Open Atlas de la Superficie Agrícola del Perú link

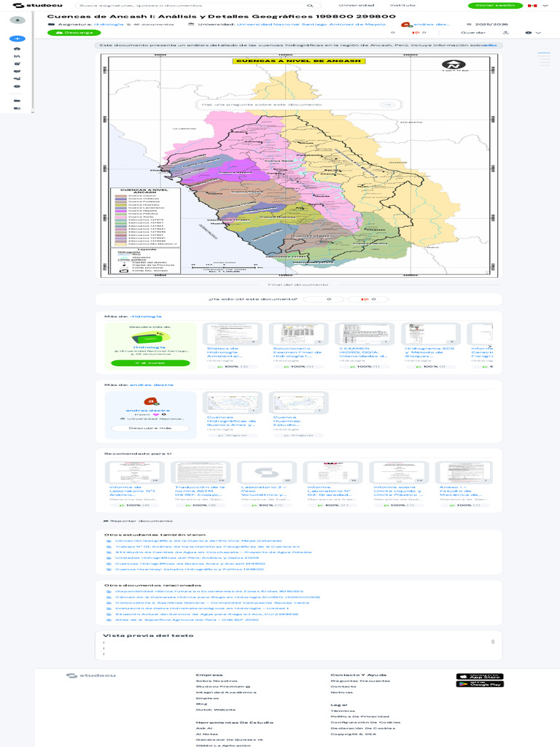[187, 619]
